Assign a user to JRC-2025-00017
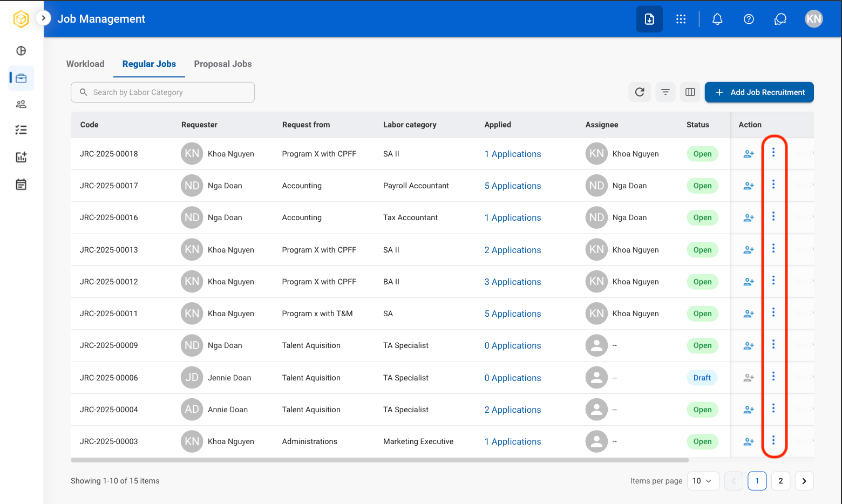The width and height of the screenshot is (842, 504). (749, 186)
